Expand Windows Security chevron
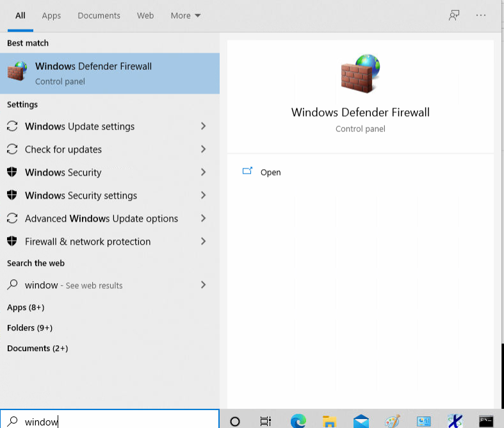This screenshot has height=428, width=504. click(x=203, y=172)
